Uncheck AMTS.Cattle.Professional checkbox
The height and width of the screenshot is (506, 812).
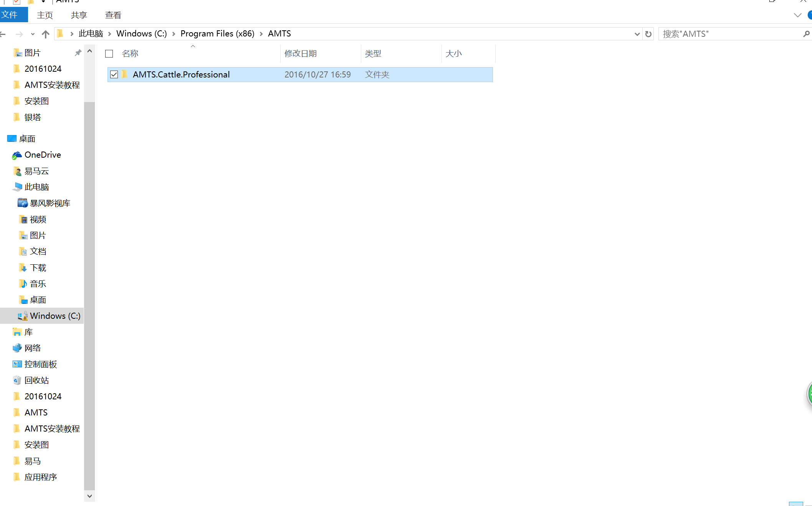coord(114,74)
